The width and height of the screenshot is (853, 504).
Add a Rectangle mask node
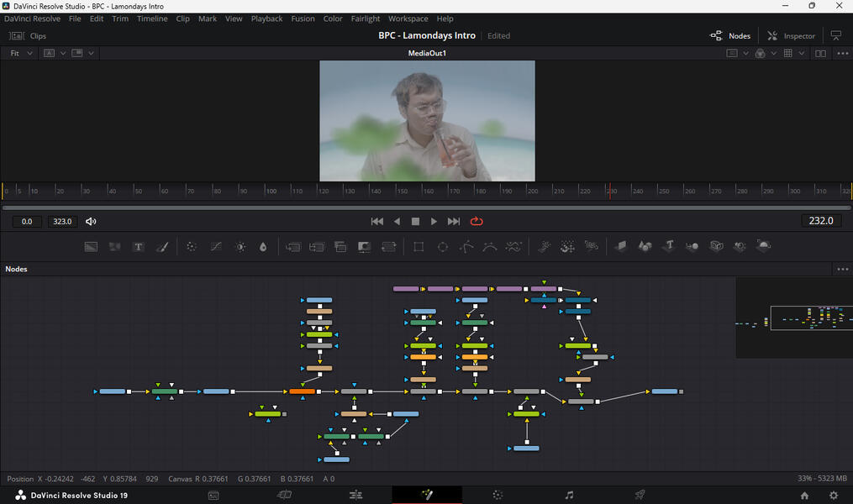click(419, 246)
